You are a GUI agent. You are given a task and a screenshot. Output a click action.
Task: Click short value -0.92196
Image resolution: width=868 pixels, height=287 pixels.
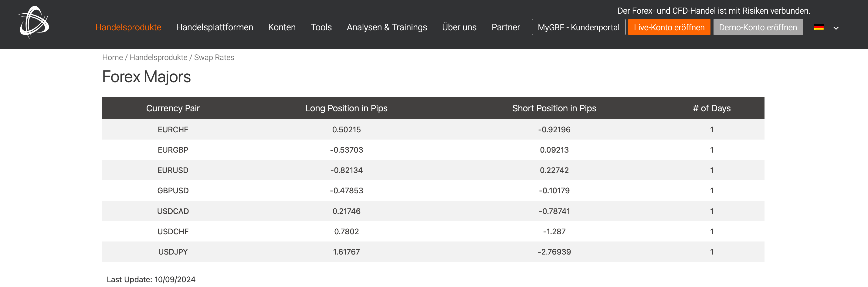[554, 130]
